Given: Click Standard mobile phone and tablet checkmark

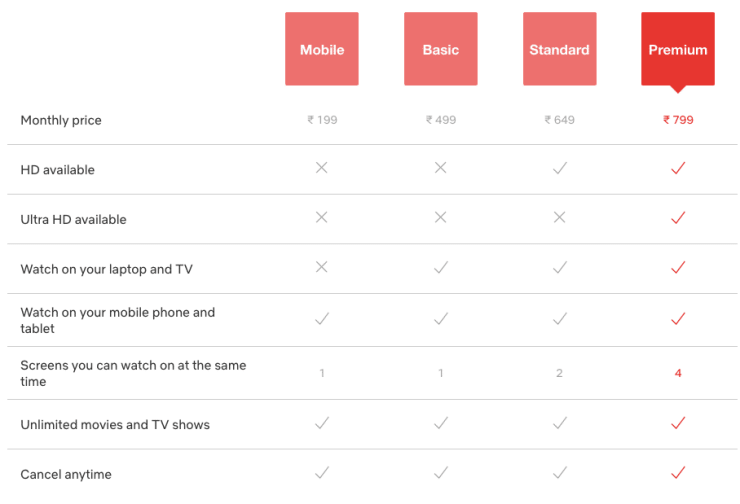Looking at the screenshot, I should click(x=559, y=319).
